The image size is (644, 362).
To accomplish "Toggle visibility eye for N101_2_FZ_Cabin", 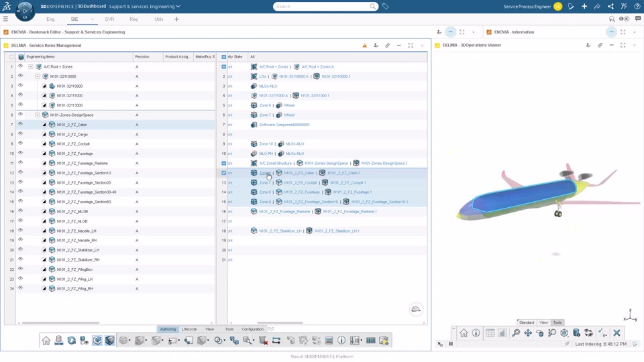I will [x=20, y=125].
